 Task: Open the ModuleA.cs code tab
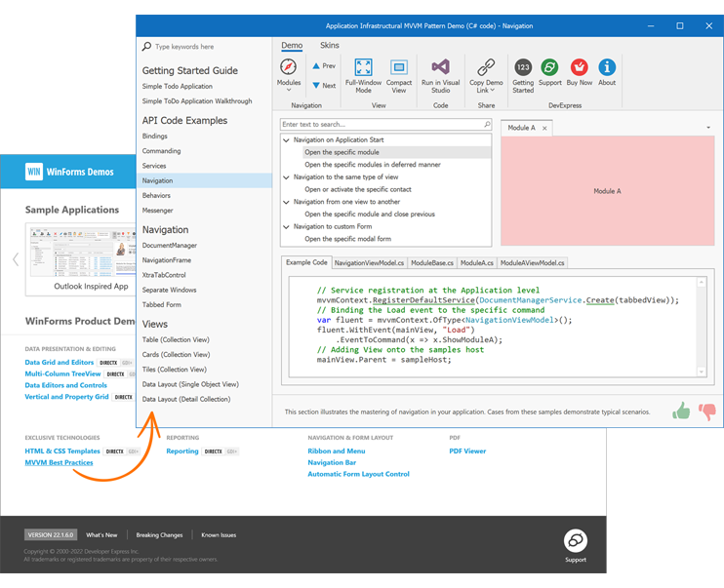476,263
